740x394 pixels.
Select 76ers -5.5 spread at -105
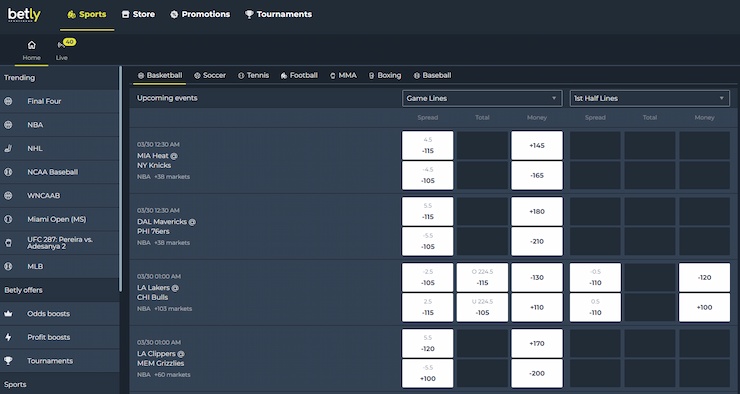pos(428,241)
